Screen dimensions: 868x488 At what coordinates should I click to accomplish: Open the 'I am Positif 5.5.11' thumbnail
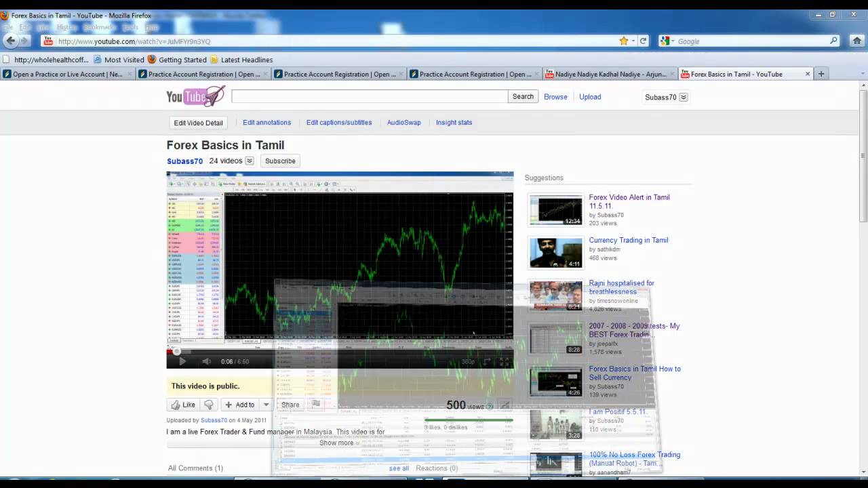pos(555,424)
